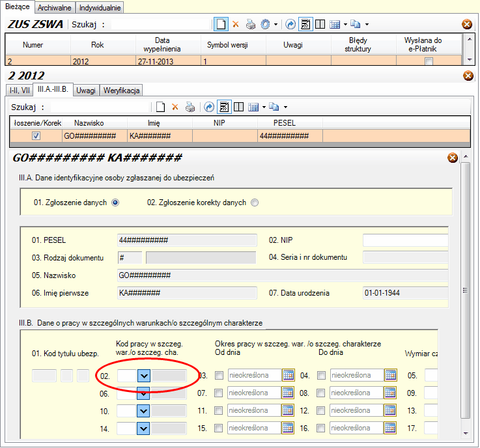480x448 pixels.
Task: Close the GO######### KA####### person panel
Action: 453,158
